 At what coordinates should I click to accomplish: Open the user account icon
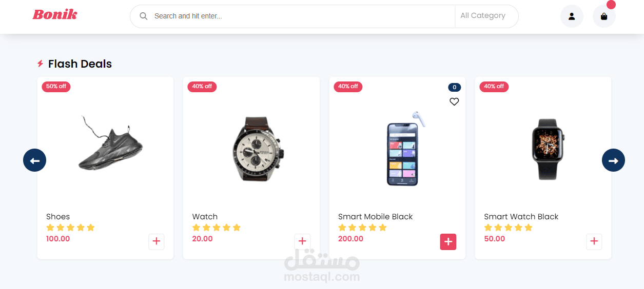pyautogui.click(x=572, y=16)
